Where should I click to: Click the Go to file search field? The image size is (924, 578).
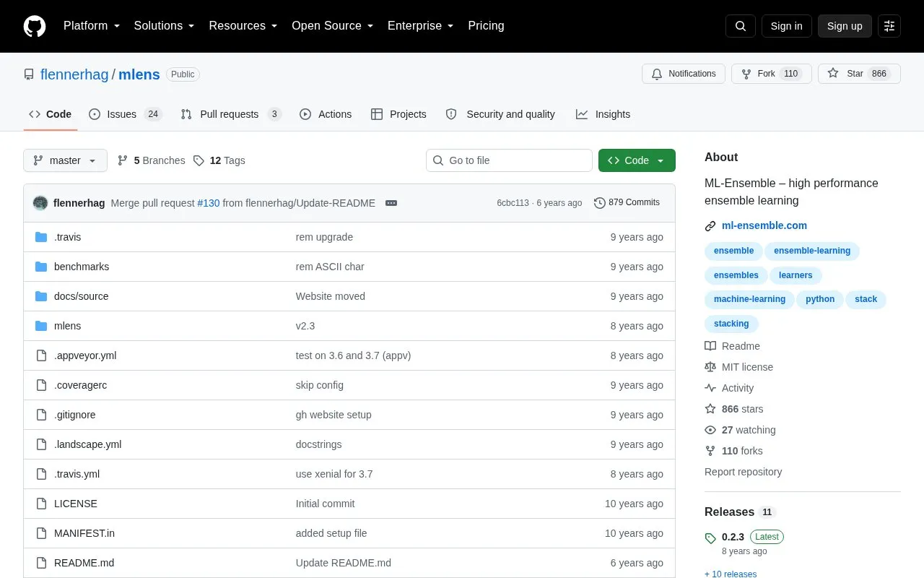coord(509,160)
